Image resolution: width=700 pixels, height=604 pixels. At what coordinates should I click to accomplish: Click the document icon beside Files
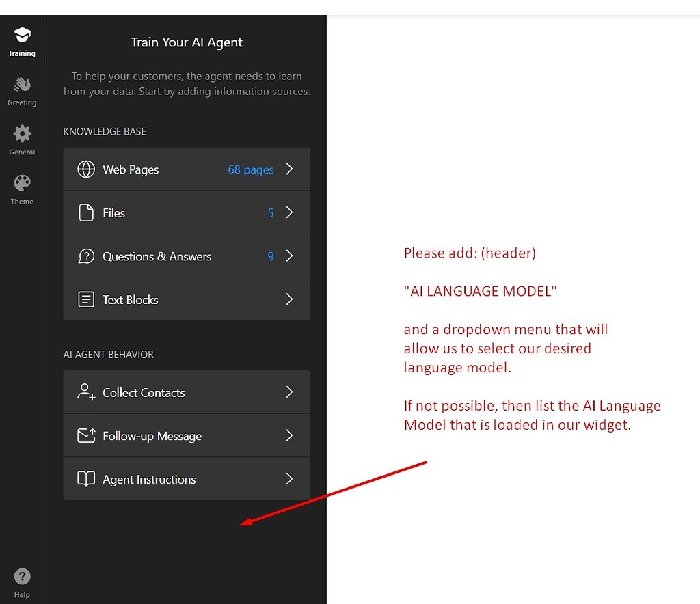[86, 212]
